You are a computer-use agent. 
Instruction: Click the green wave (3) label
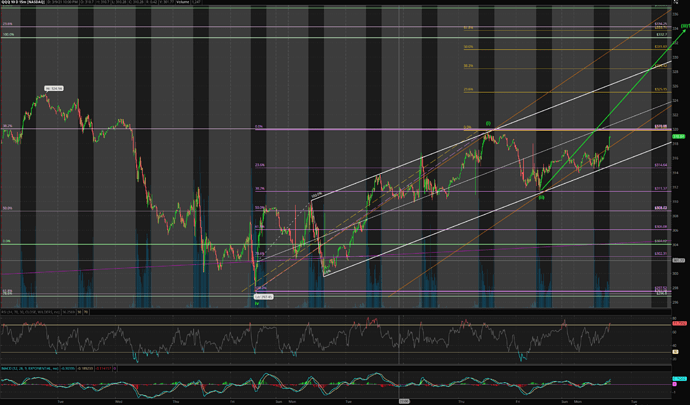[488, 124]
